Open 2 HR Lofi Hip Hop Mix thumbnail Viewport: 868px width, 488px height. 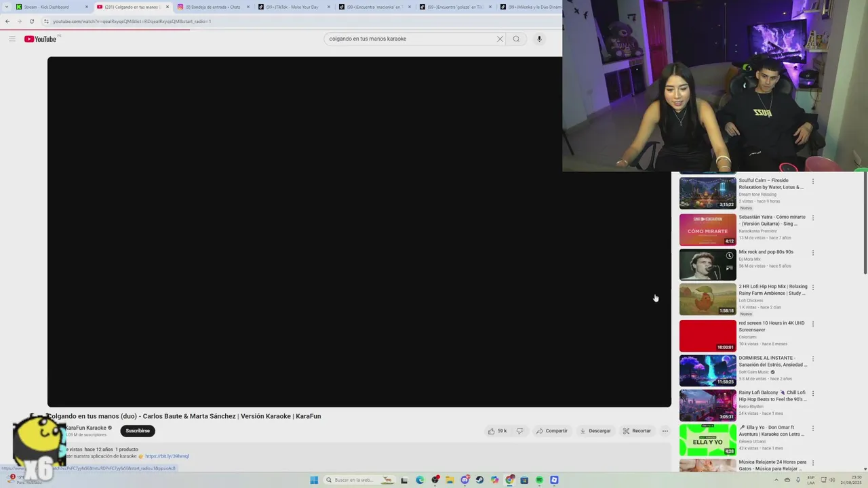click(707, 300)
